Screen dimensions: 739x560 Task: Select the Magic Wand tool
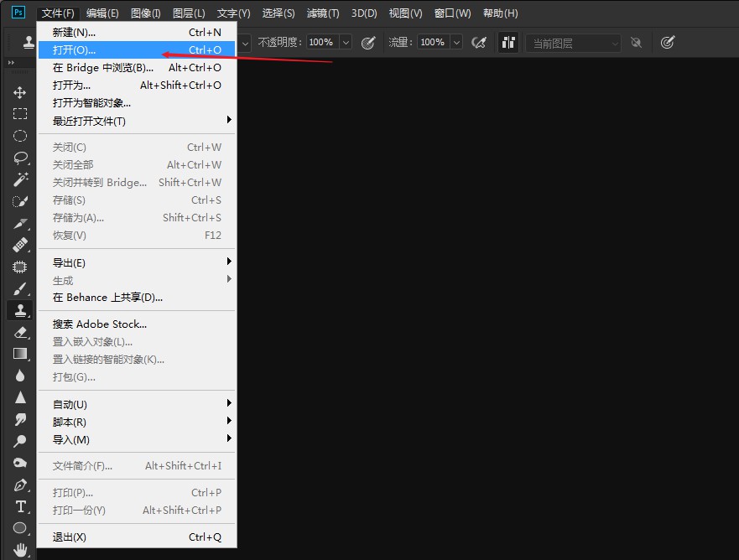20,179
